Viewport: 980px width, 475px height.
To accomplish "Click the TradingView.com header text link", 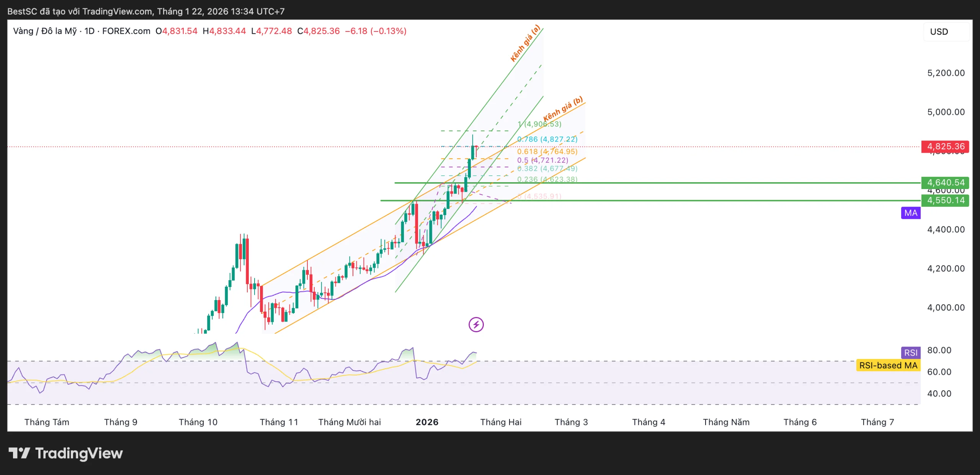I will 117,11.
